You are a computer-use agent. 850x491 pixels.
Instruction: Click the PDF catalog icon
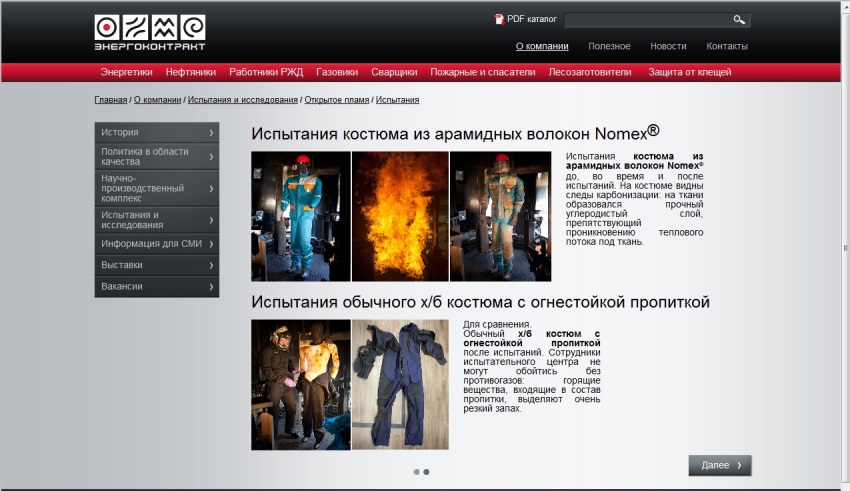click(499, 19)
